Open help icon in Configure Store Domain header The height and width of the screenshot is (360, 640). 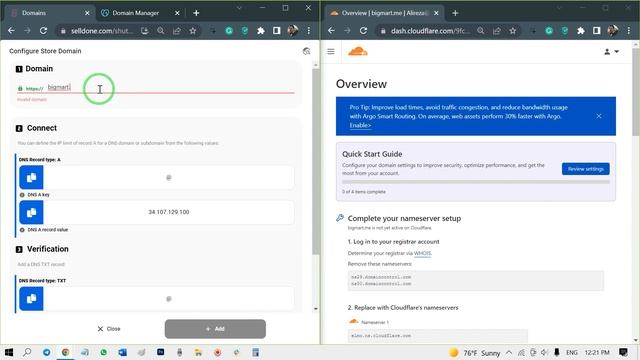coord(307,51)
